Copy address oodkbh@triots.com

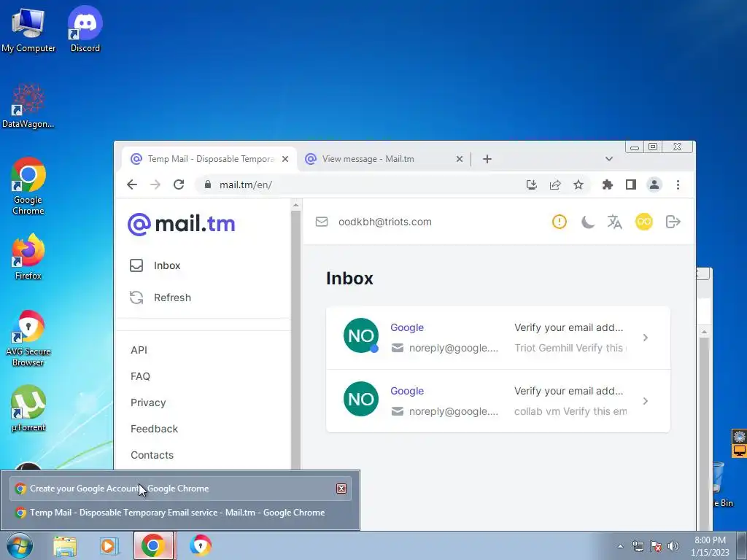(x=385, y=222)
